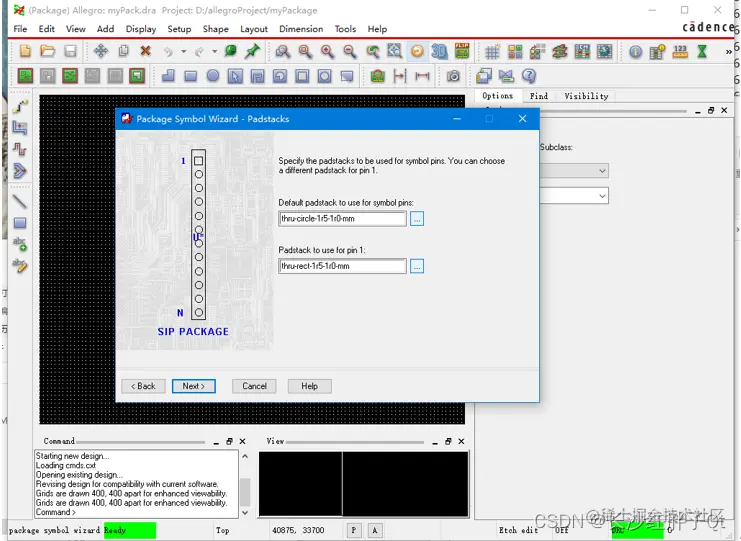Click the globe world view icon
The width and height of the screenshot is (741, 541).
click(604, 51)
